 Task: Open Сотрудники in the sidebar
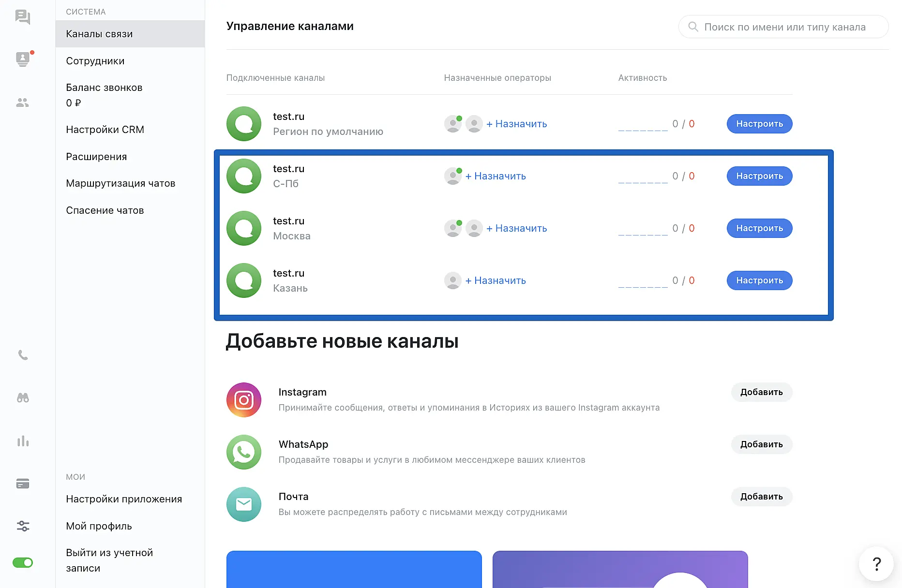point(130,61)
